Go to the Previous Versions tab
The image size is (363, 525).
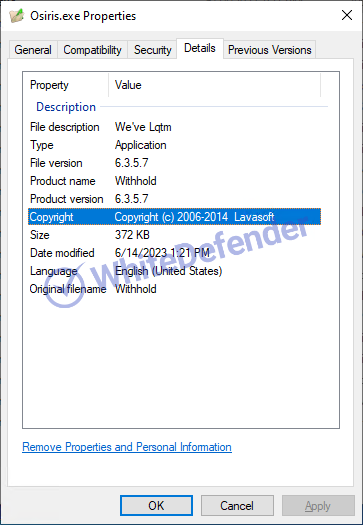click(x=270, y=50)
